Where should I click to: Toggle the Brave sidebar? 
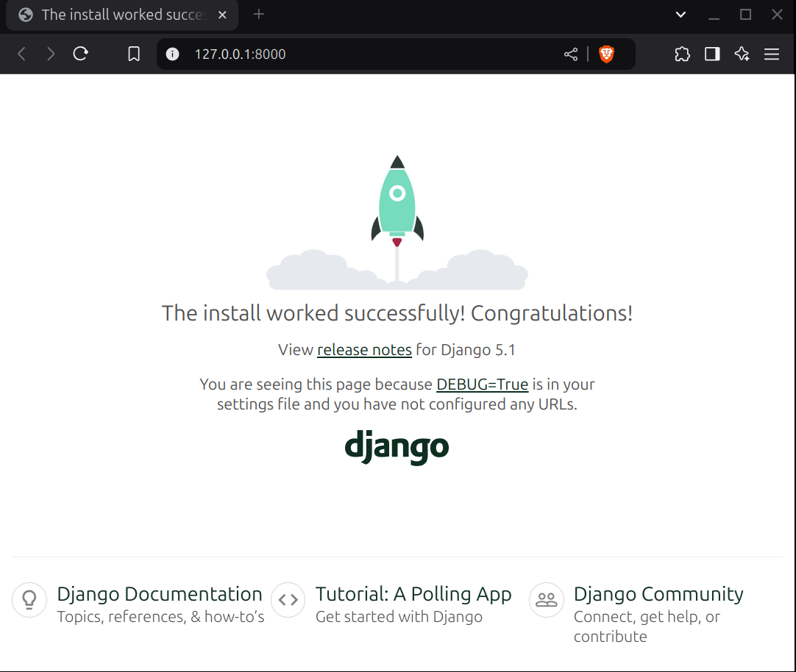pyautogui.click(x=711, y=54)
